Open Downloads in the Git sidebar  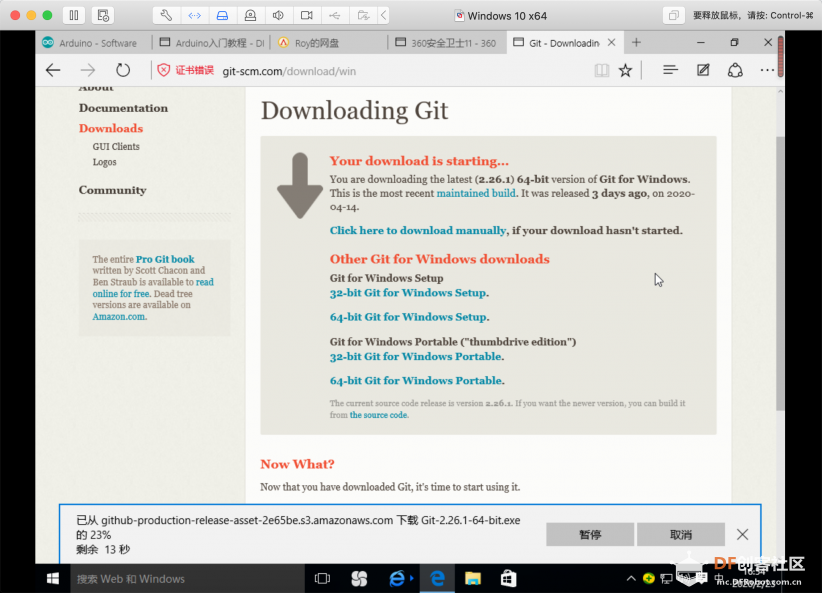(111, 128)
